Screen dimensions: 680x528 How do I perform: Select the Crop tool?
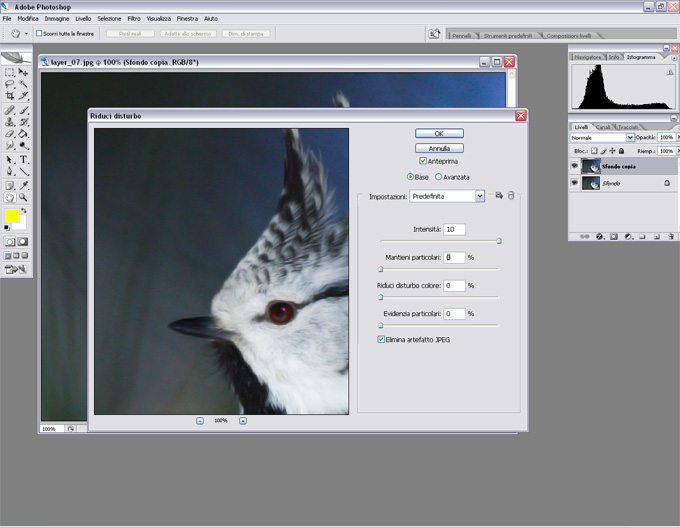[x=10, y=96]
